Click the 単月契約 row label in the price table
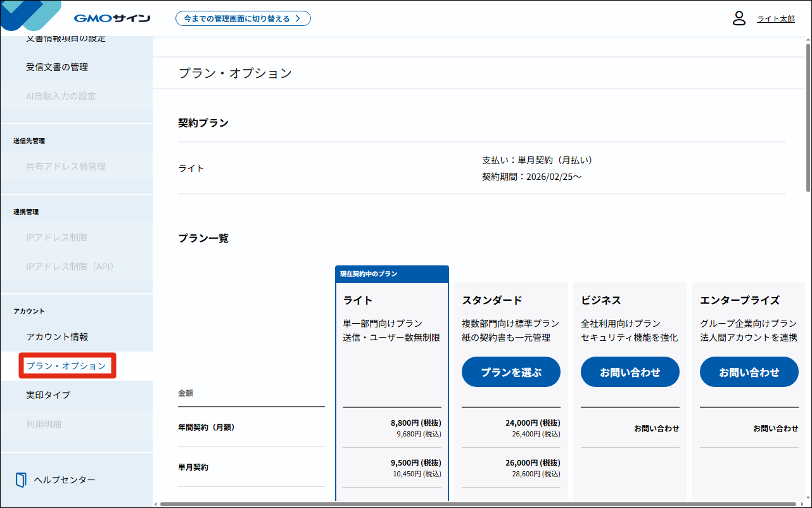This screenshot has width=812, height=508. pyautogui.click(x=193, y=467)
